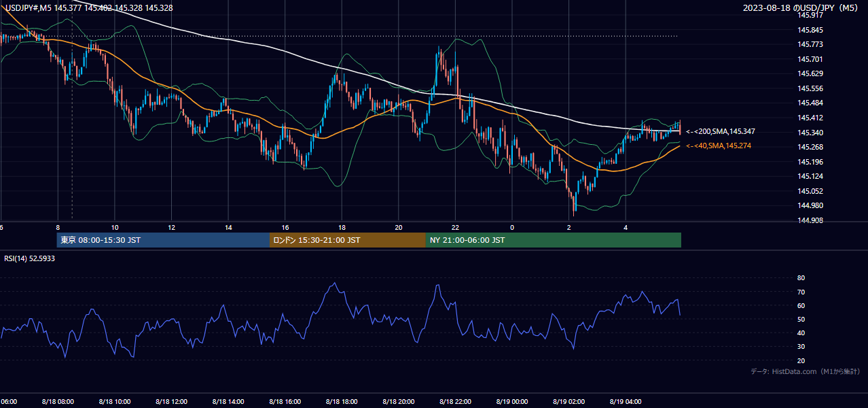868x408 pixels.
Task: Select the NY 21:00-06:00 JST session bar
Action: click(x=554, y=240)
